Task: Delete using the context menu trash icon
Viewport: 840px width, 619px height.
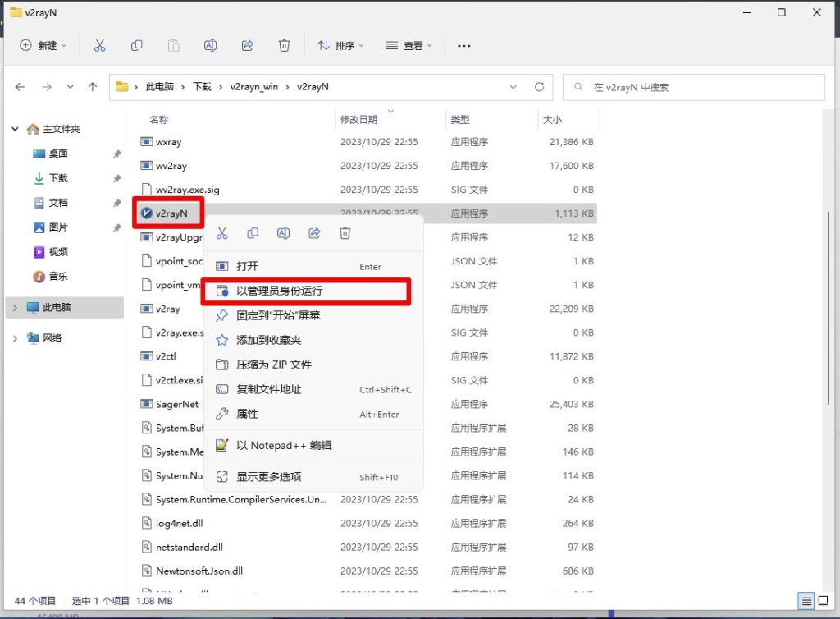Action: (345, 233)
